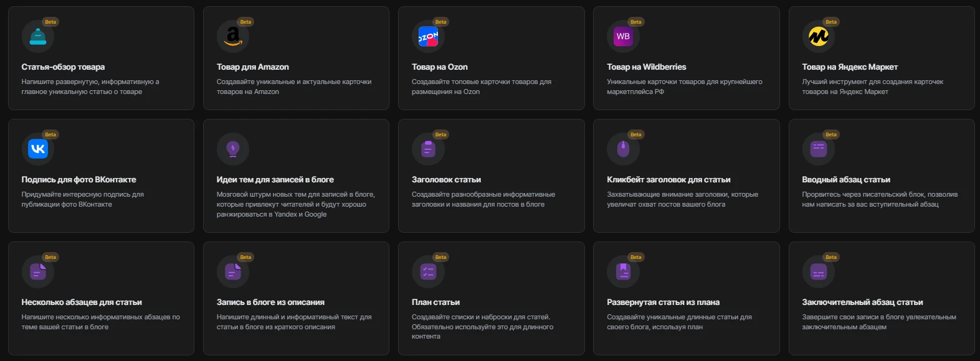The image size is (980, 361).
Task: Open the Товар для Amazon title
Action: click(x=253, y=67)
